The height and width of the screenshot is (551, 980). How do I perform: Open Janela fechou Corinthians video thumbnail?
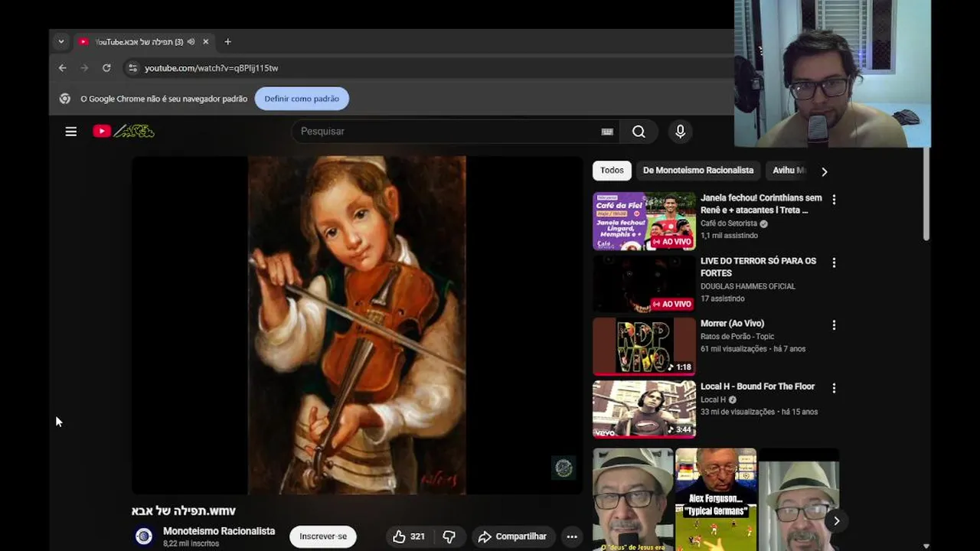tap(644, 221)
